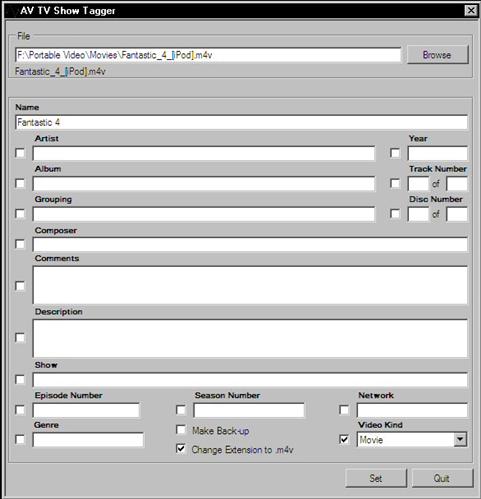Uncheck Change Extension to .m4v
This screenshot has width=481, height=499.
181,449
